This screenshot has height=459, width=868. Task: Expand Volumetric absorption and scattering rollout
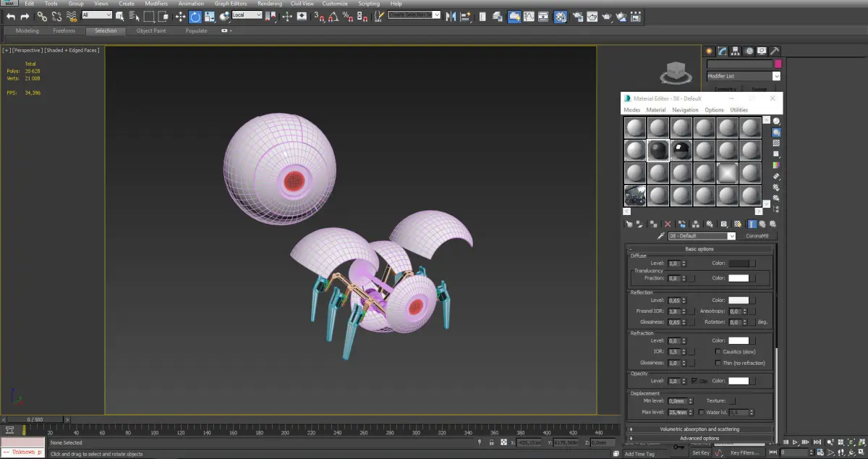tap(699, 429)
